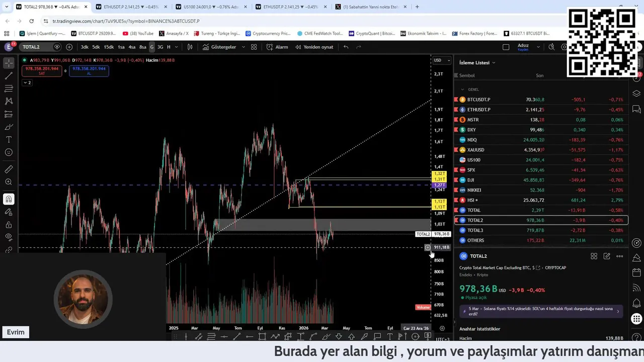644x362 pixels.
Task: Click the AL buy price button
Action: pos(89,71)
